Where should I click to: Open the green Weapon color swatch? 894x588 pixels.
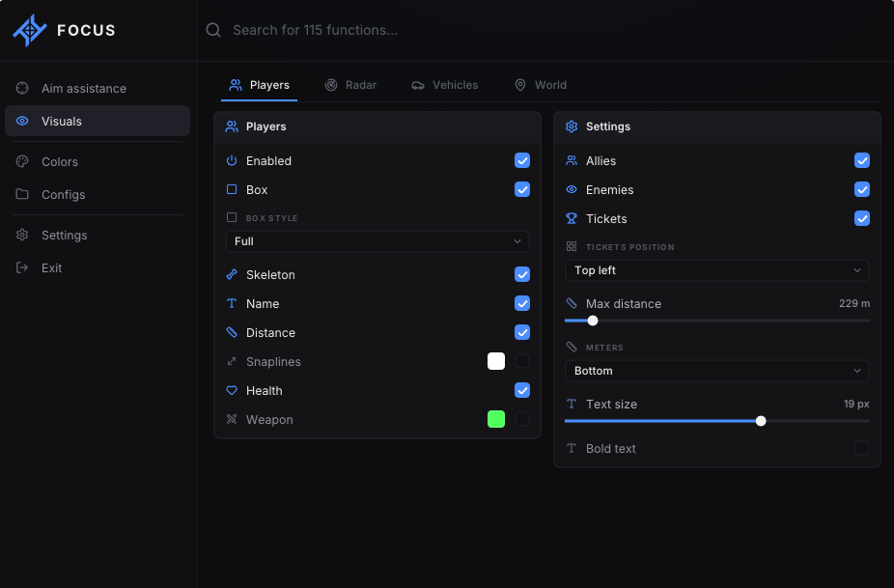click(496, 419)
